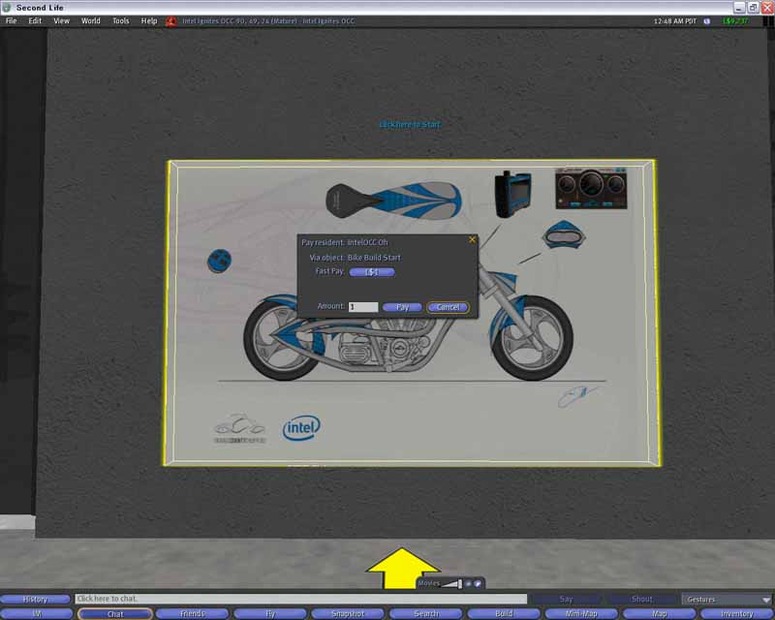Click the Intel logo on the board
The height and width of the screenshot is (620, 775).
301,428
